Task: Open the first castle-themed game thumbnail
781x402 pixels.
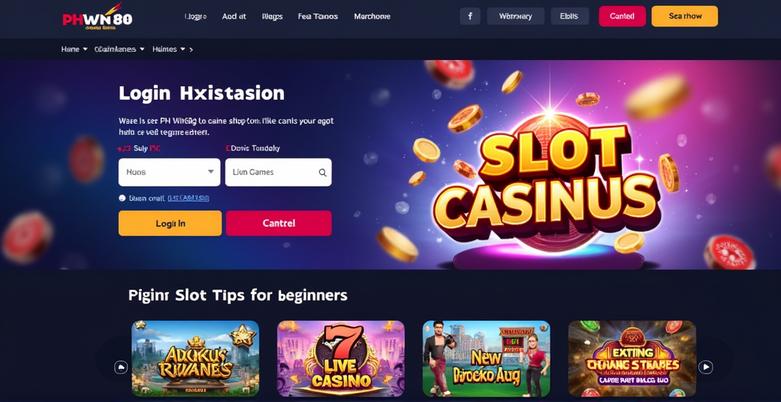Action: (x=195, y=358)
